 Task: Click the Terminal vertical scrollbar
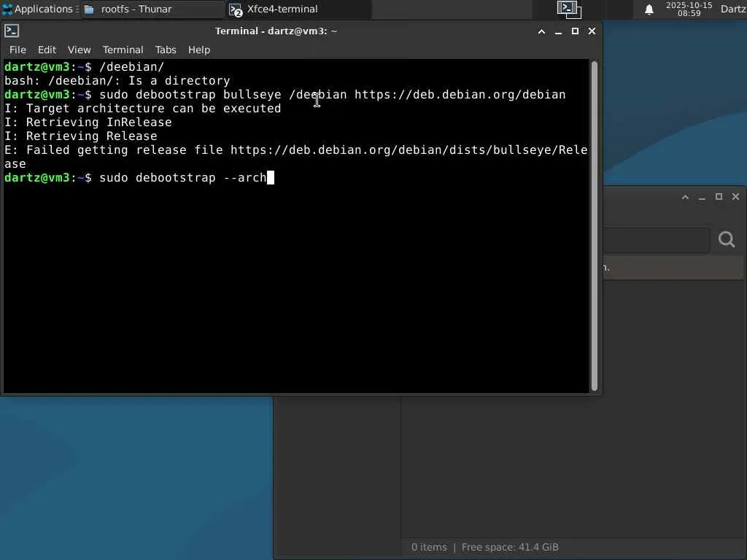pos(594,226)
